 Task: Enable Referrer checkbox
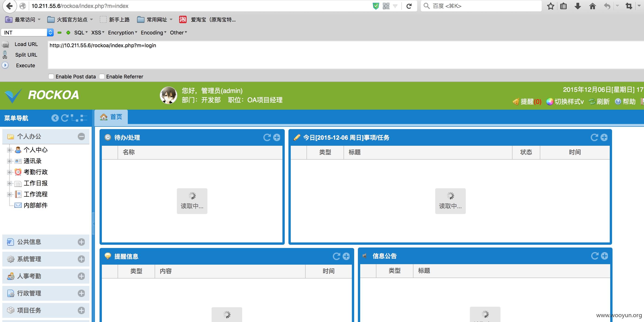102,76
